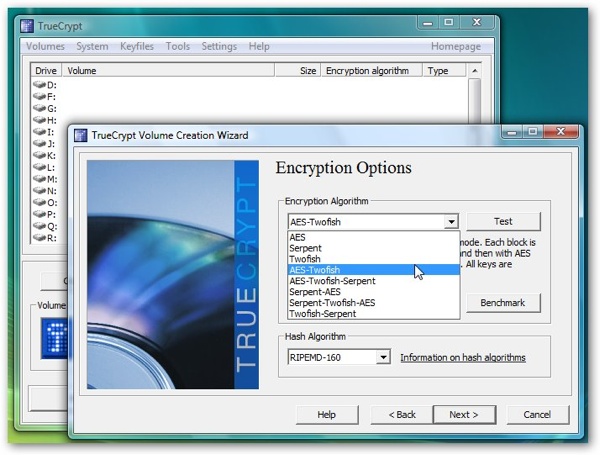Choose Serpent-AES from the algorithm list
Image resolution: width=600 pixels, height=455 pixels.
(373, 292)
